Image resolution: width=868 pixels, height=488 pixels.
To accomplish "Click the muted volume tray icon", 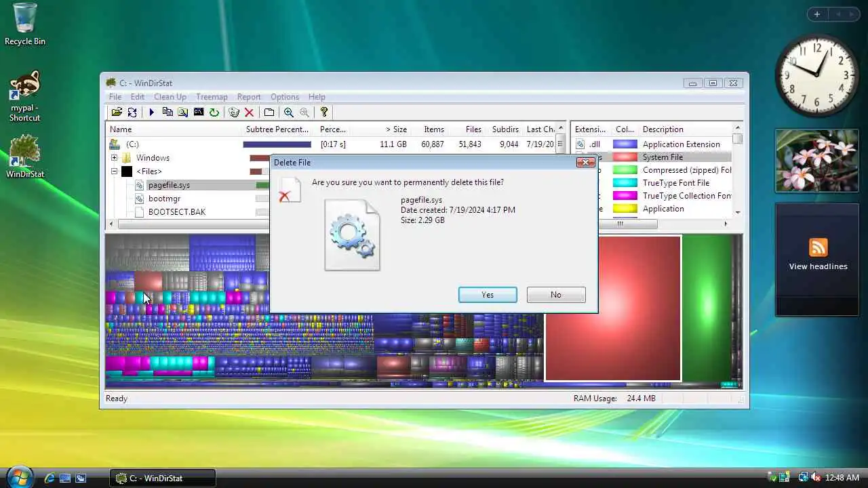I will point(815,478).
